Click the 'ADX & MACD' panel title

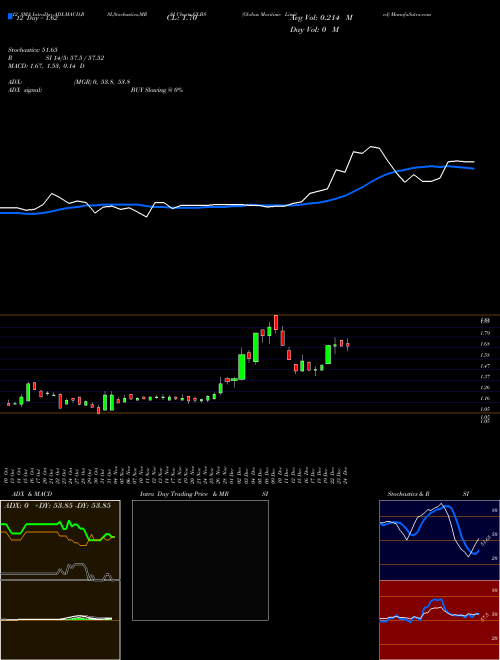point(32,494)
